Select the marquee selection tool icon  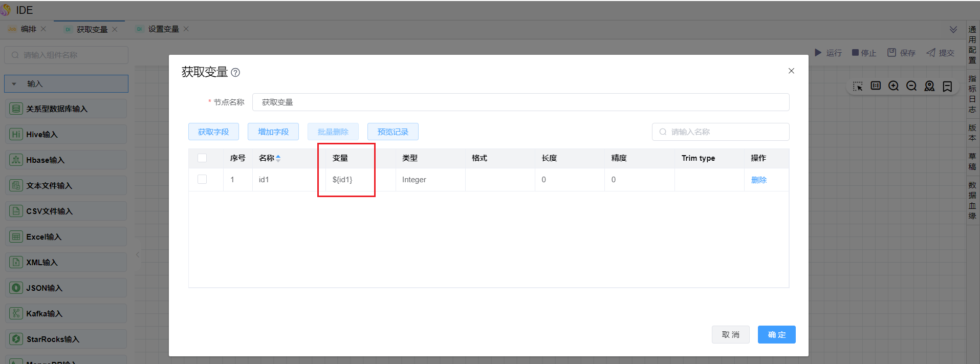[x=858, y=86]
